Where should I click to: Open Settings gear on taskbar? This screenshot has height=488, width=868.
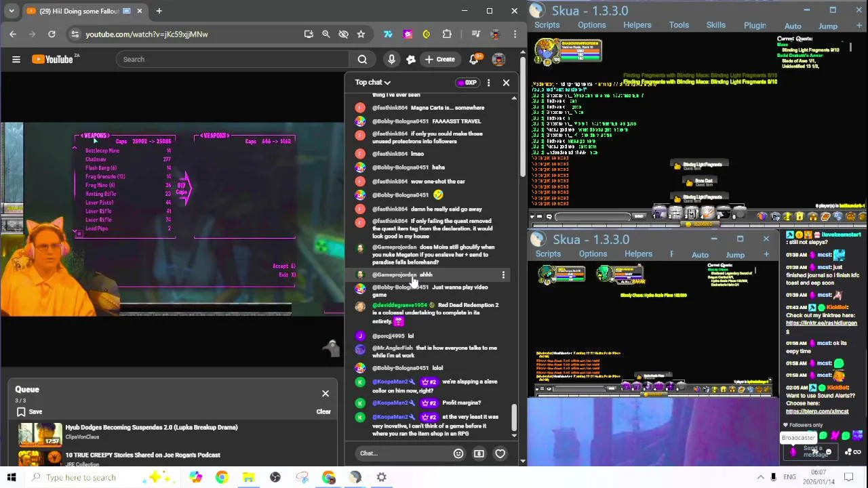pos(382,477)
